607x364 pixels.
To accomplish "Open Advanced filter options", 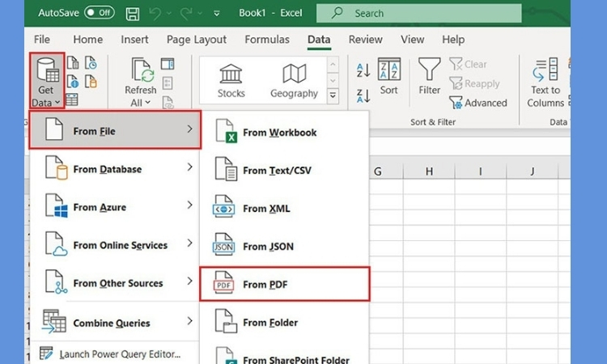I will (x=478, y=103).
